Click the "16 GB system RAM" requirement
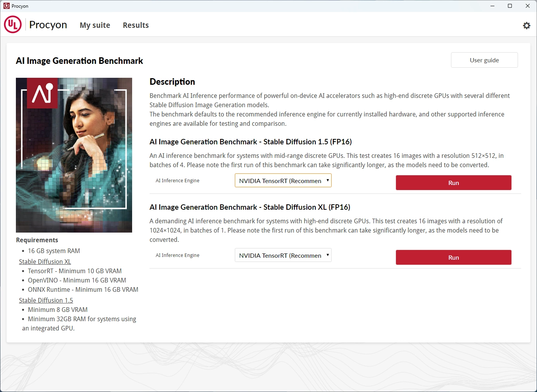This screenshot has width=537, height=392. (x=54, y=251)
